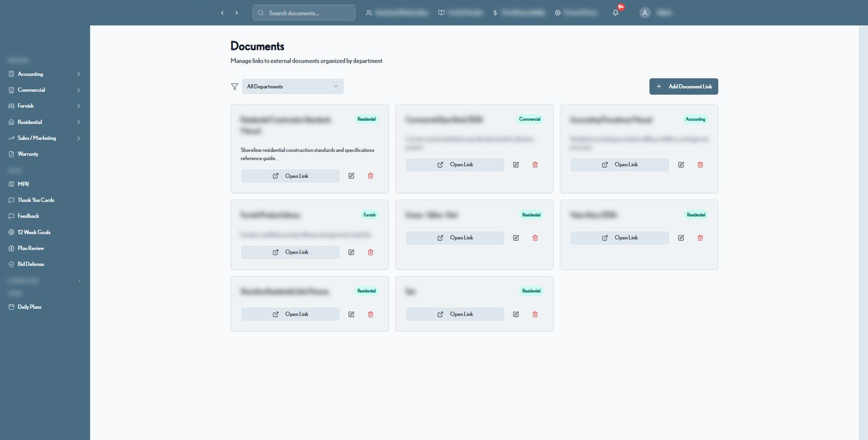The width and height of the screenshot is (868, 440).
Task: Open the user avatar profile menu
Action: [645, 13]
